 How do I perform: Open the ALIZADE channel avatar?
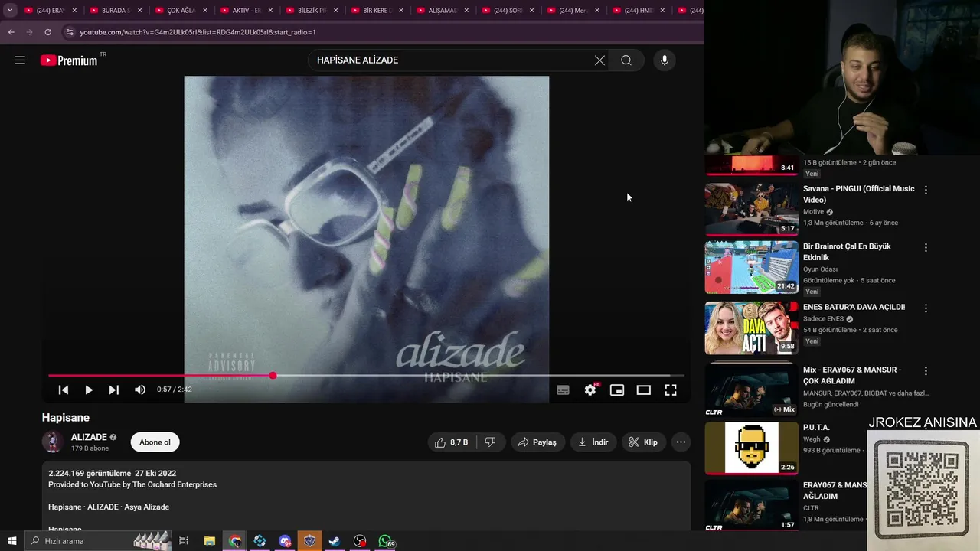[x=52, y=442]
